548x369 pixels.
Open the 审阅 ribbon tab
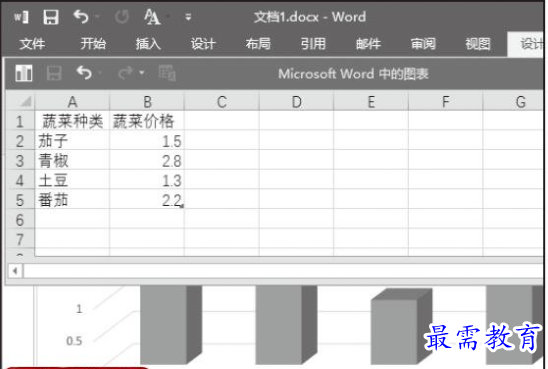(423, 44)
